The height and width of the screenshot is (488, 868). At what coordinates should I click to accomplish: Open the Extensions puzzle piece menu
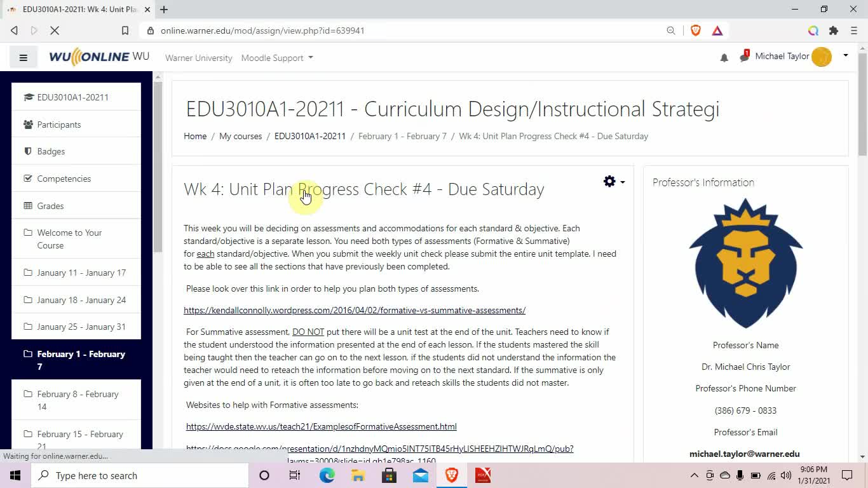click(x=834, y=30)
